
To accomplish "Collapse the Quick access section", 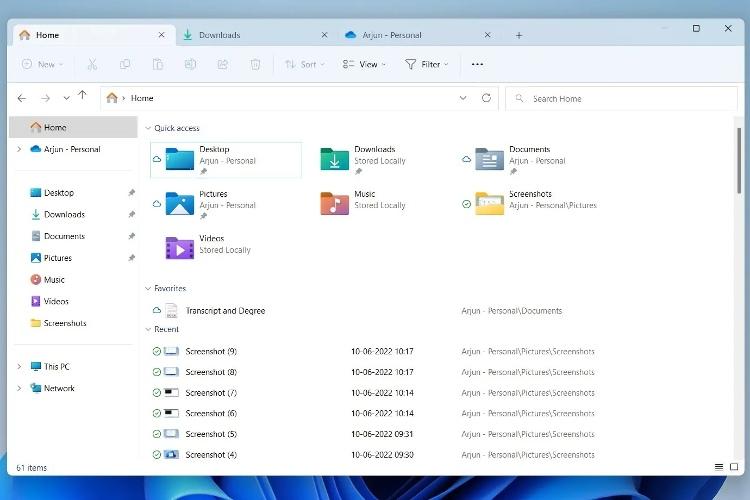I will point(148,128).
